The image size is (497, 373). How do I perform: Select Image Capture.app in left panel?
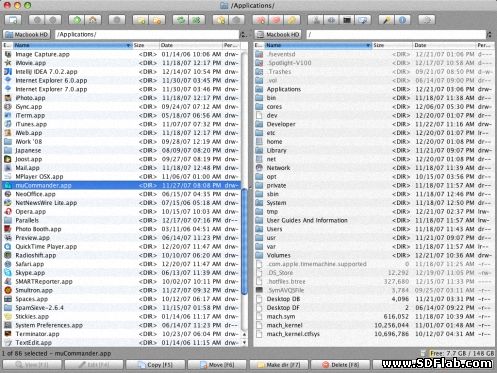point(121,54)
